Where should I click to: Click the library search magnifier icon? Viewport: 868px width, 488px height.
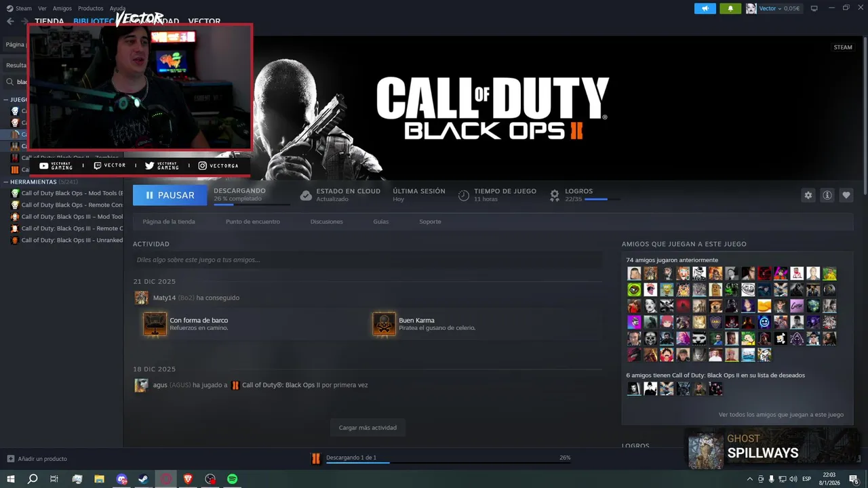(10, 82)
